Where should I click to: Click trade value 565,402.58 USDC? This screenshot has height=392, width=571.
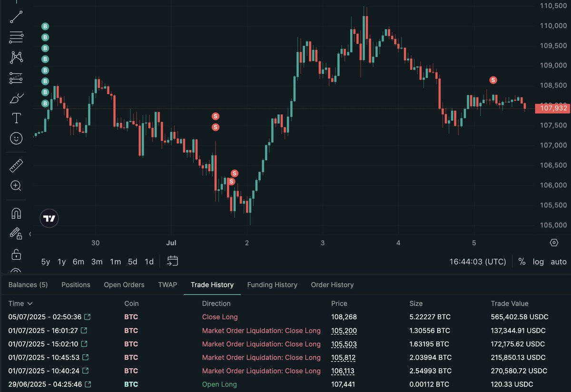[x=520, y=317]
